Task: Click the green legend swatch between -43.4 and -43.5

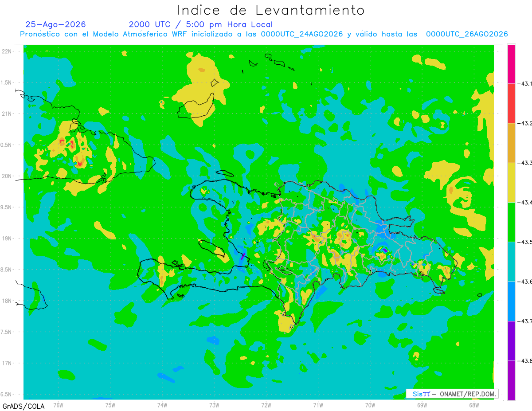Action: click(511, 222)
